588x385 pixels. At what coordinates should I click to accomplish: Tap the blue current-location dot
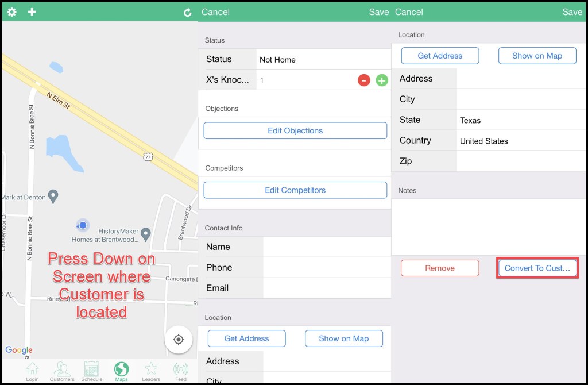[x=83, y=225]
